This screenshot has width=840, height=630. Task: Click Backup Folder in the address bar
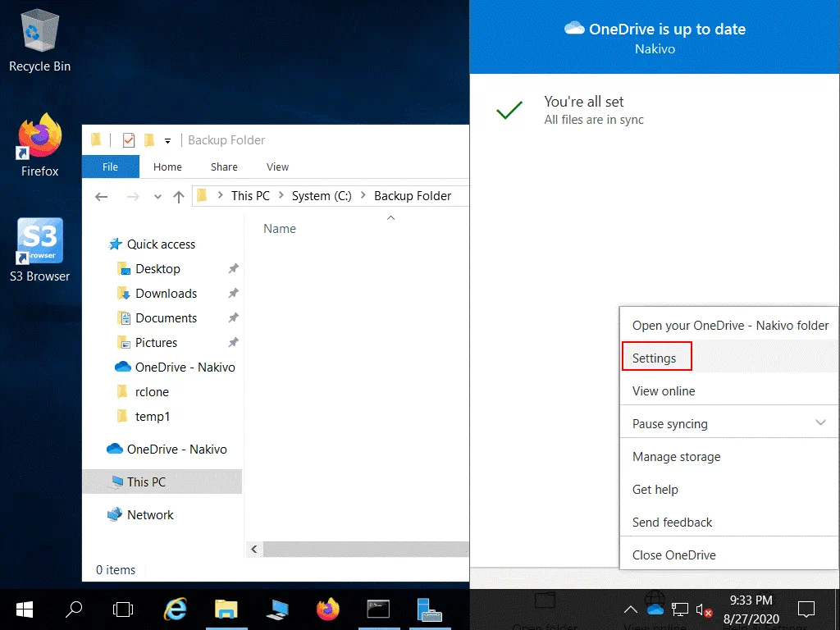(x=413, y=196)
